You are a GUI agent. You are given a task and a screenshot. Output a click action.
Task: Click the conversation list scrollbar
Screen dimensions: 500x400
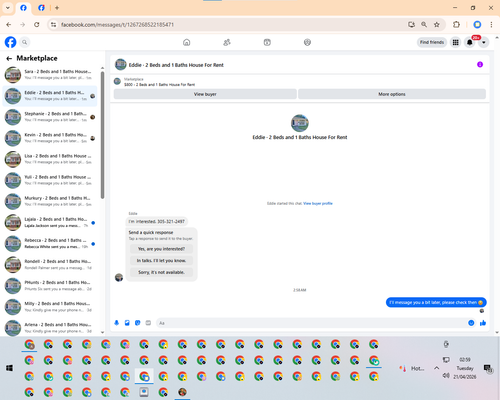point(102,135)
